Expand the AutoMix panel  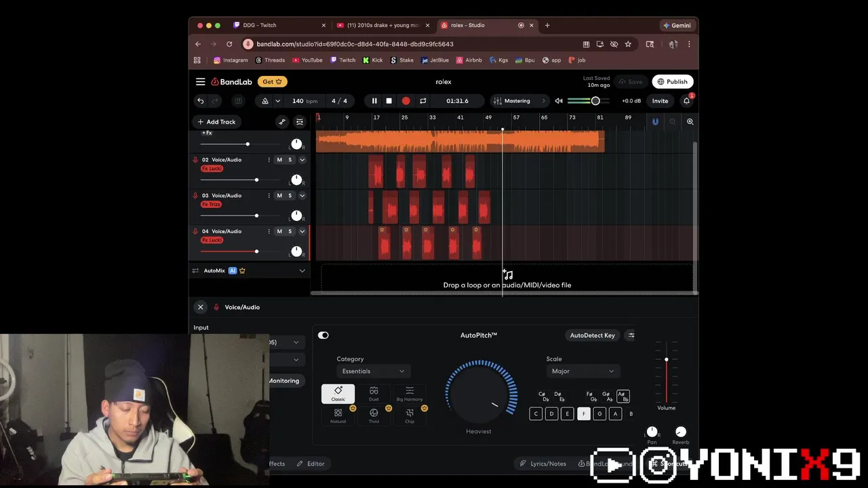point(302,271)
